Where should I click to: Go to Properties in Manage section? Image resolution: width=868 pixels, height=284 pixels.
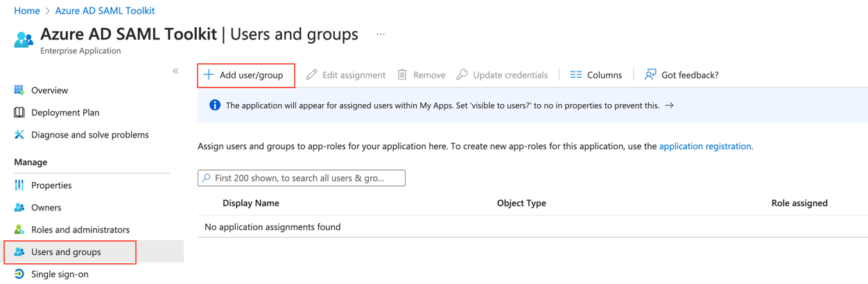pyautogui.click(x=51, y=185)
